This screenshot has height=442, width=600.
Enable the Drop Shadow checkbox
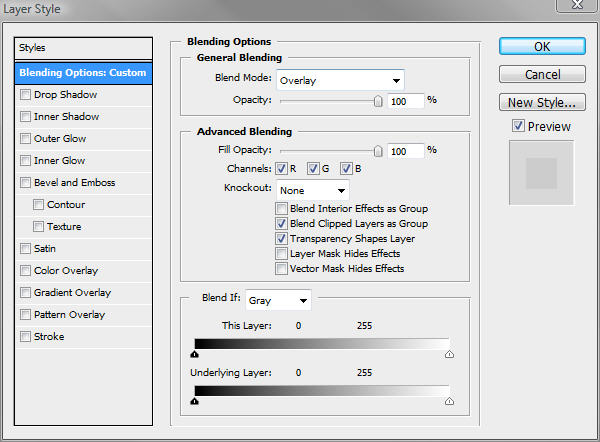(25, 95)
